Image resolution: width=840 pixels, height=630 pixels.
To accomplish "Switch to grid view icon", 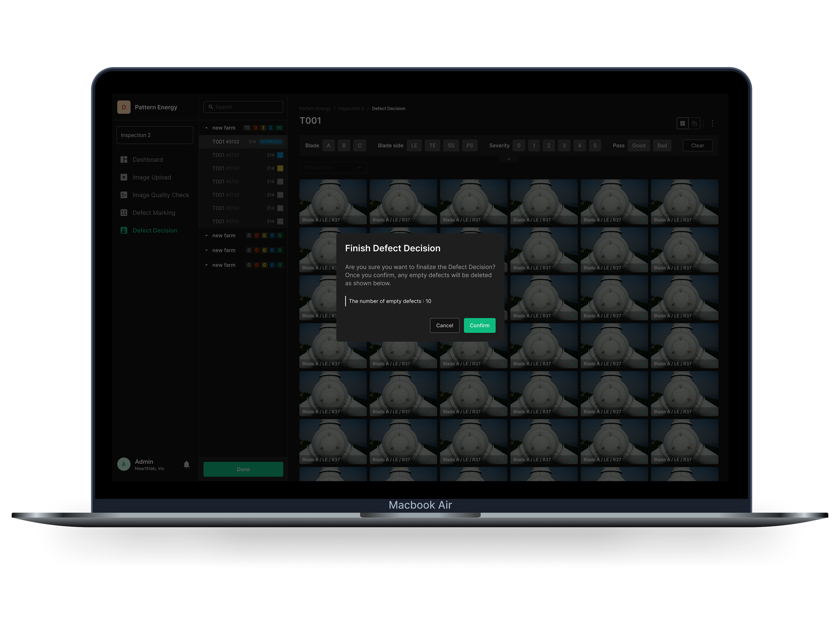I will pyautogui.click(x=682, y=124).
